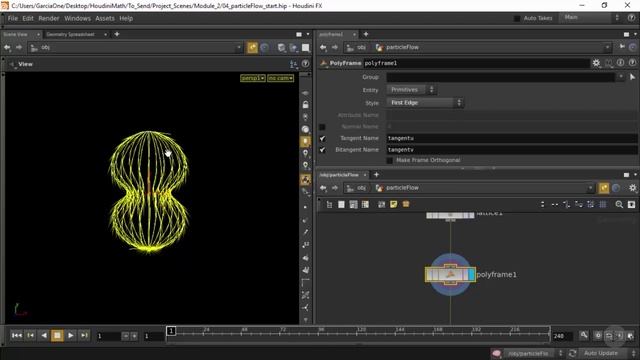This screenshot has height=360, width=640.
Task: Play timeline forward
Action: (x=71, y=336)
